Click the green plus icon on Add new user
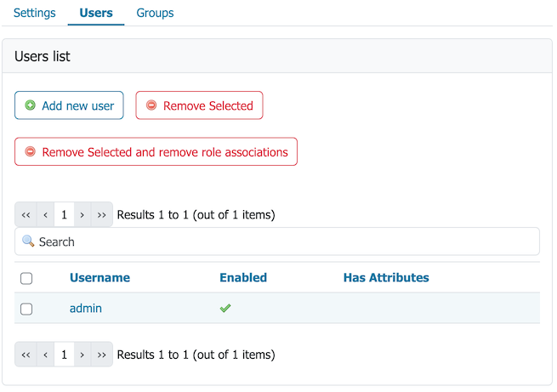This screenshot has height=392, width=557. [31, 105]
